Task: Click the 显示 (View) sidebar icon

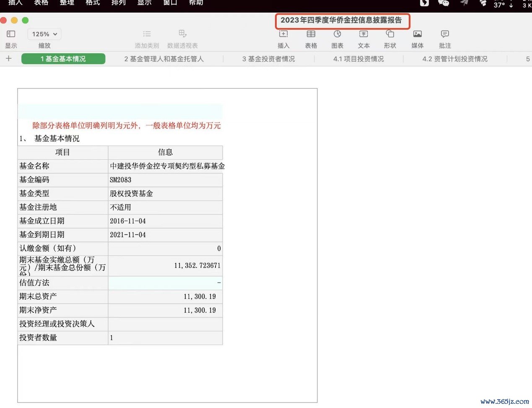Action: 11,34
